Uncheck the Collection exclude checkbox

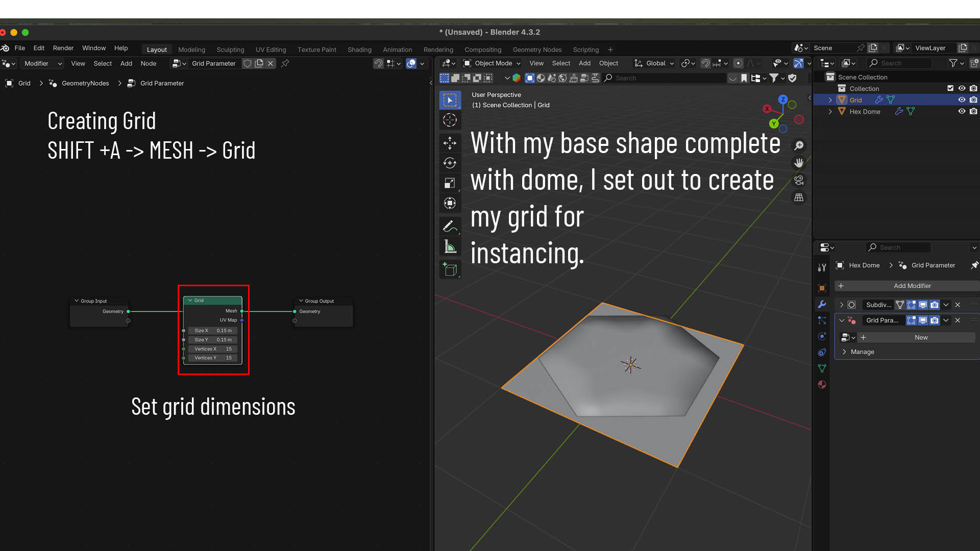pyautogui.click(x=950, y=88)
